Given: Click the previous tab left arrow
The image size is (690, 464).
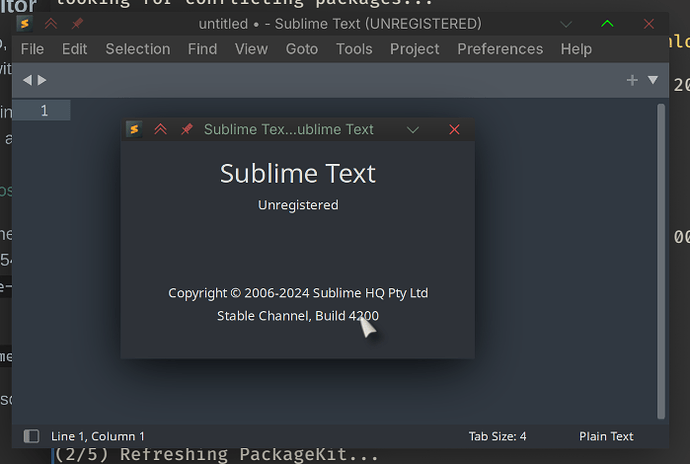Looking at the screenshot, I should 28,80.
